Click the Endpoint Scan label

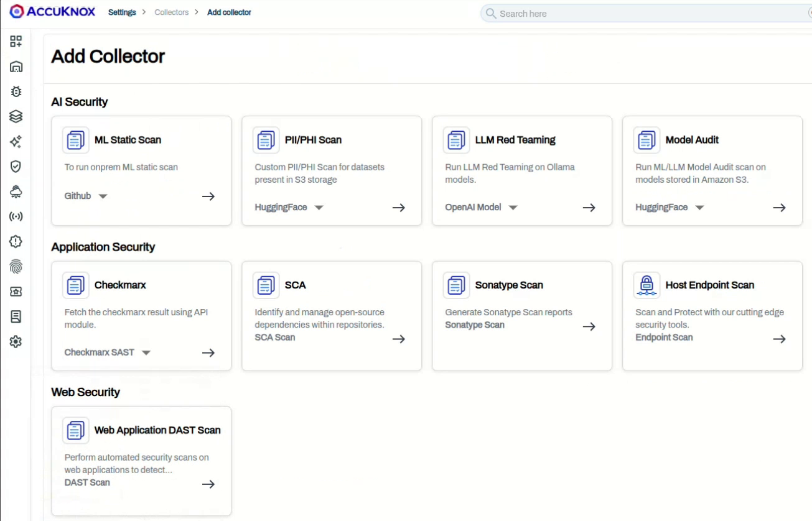[664, 338]
